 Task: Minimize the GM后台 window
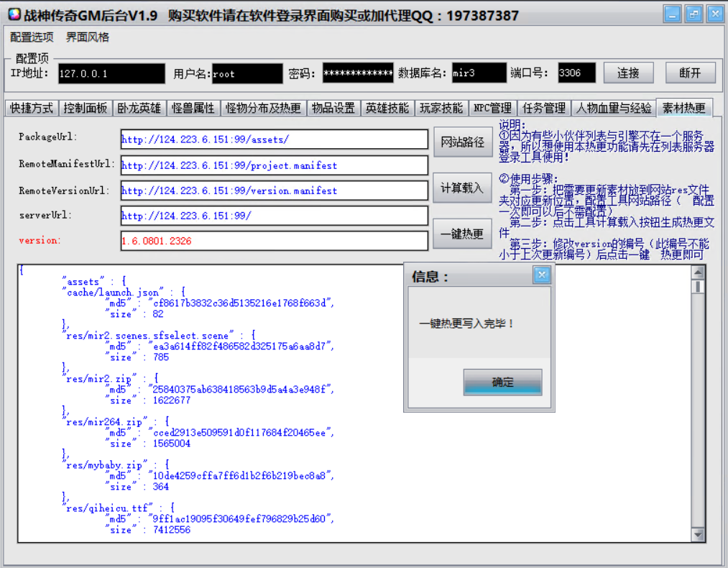tap(672, 14)
